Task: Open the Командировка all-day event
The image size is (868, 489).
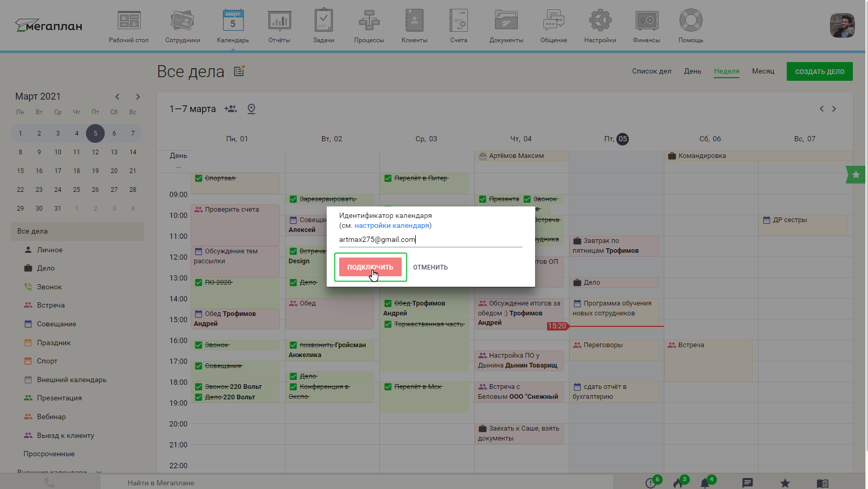Action: click(759, 156)
